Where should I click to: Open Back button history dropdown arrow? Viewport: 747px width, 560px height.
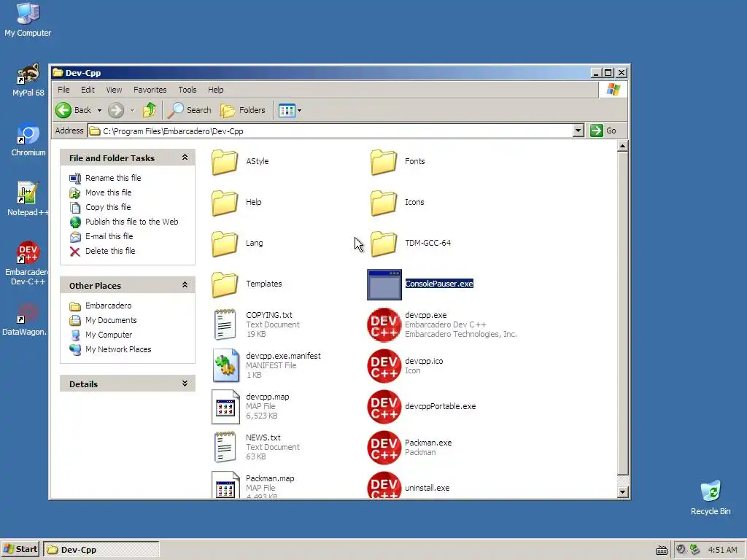click(x=99, y=111)
